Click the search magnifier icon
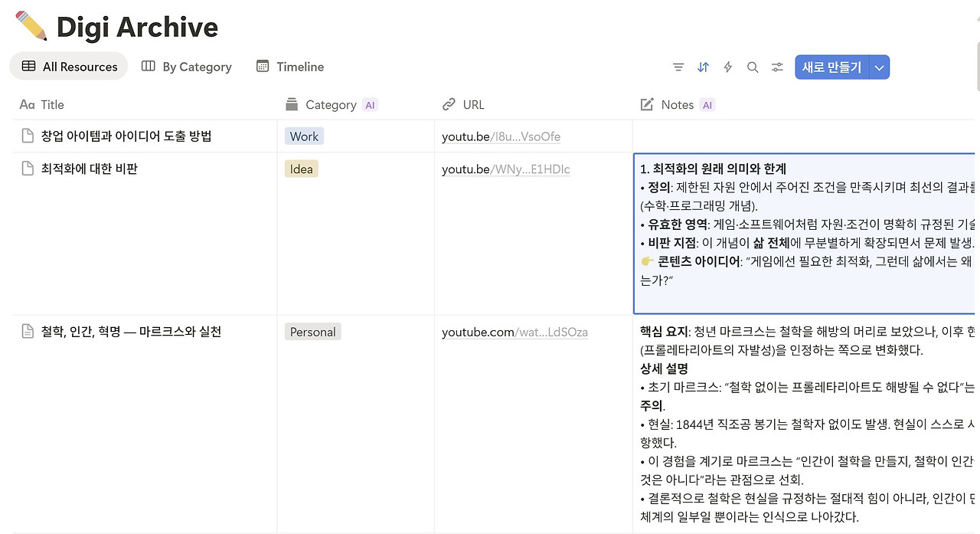 coord(753,67)
